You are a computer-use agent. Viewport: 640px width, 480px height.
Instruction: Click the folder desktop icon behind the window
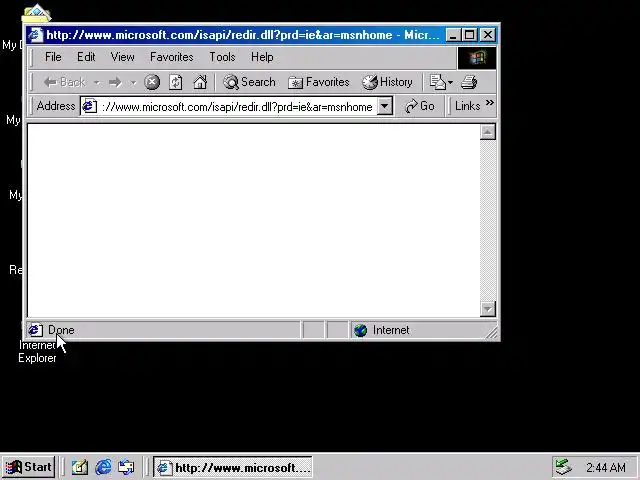click(x=36, y=13)
